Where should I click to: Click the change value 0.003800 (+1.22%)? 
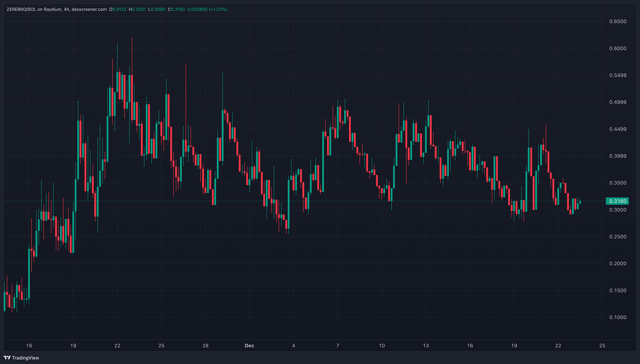click(x=206, y=9)
